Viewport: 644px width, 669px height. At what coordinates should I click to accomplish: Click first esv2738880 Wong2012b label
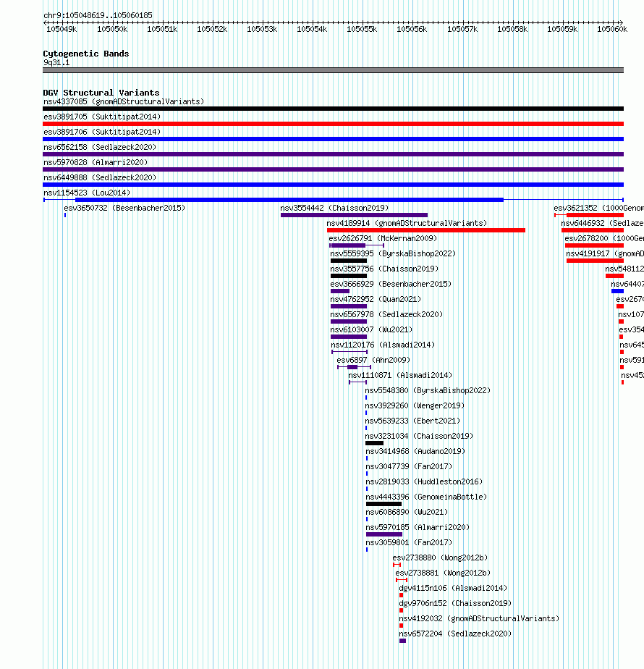tap(440, 557)
